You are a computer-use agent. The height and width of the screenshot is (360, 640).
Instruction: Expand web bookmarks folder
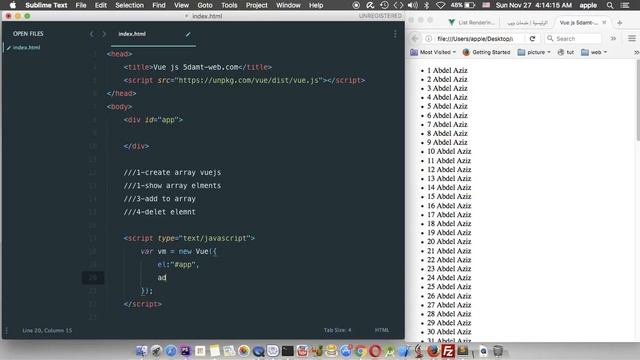pyautogui.click(x=594, y=52)
